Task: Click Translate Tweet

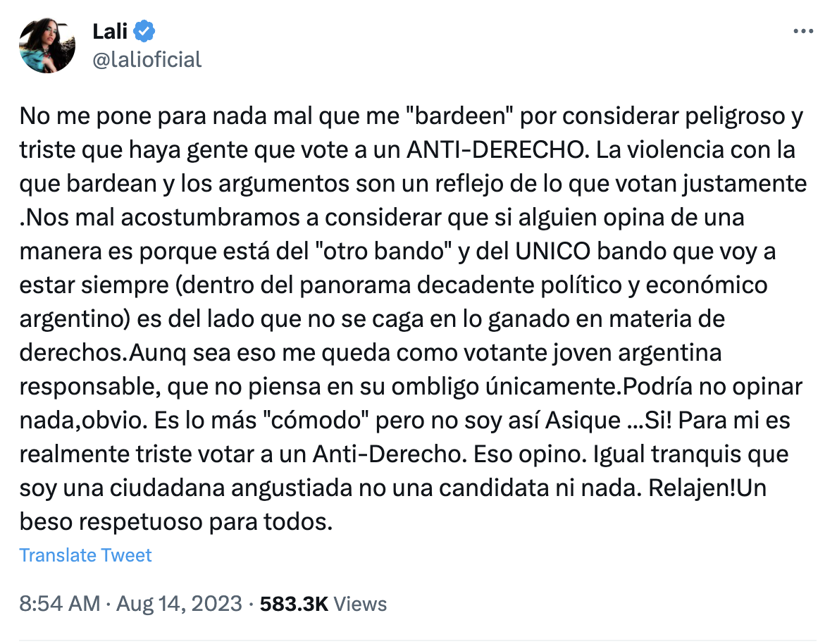Action: point(86,555)
